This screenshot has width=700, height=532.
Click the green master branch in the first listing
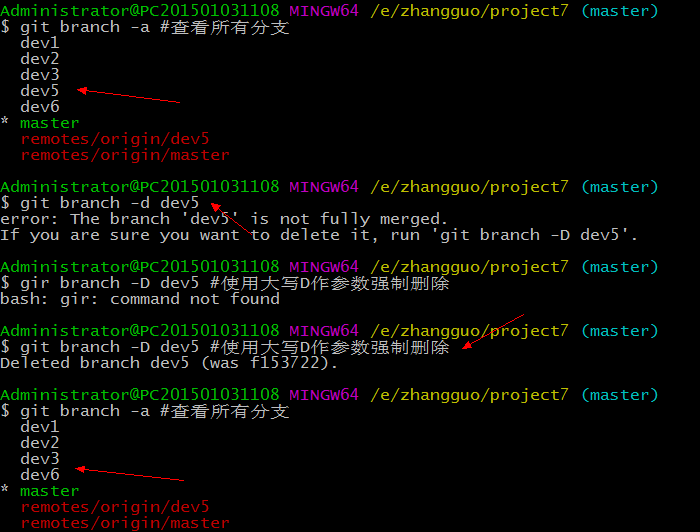click(49, 123)
